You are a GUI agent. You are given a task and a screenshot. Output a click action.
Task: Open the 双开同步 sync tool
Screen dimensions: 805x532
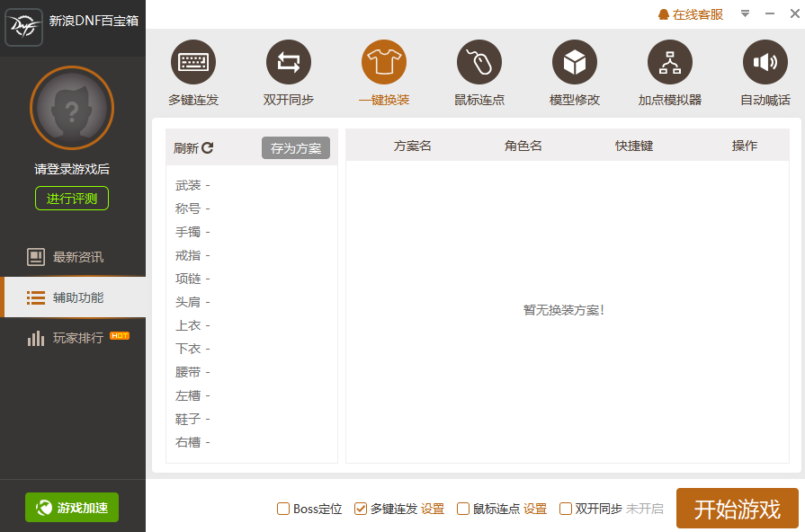click(x=289, y=62)
